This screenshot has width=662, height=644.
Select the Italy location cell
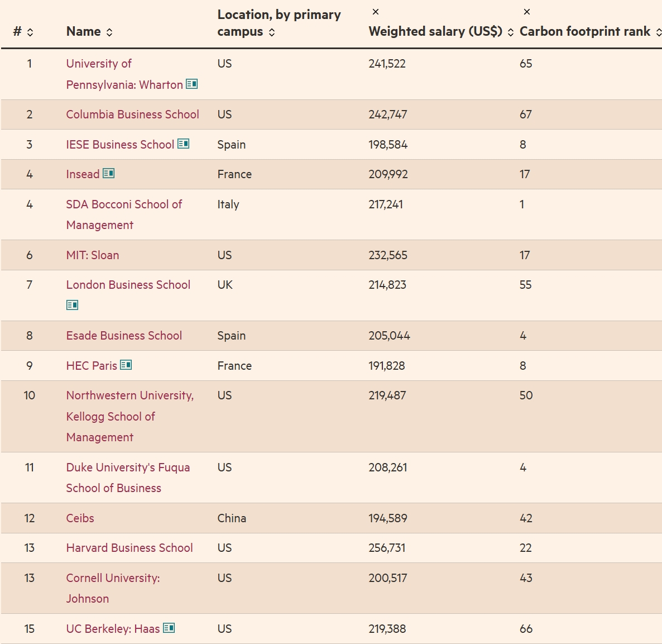[x=228, y=204]
